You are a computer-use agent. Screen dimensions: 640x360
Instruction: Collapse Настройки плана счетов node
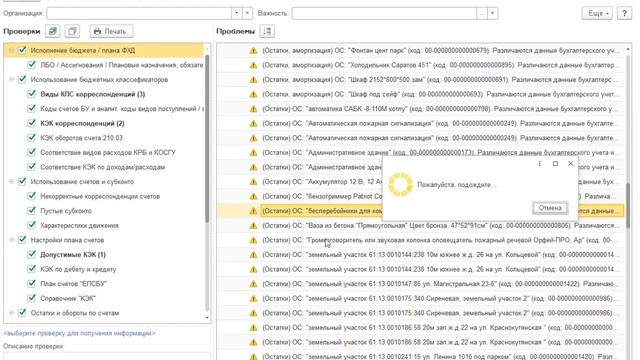click(x=12, y=240)
